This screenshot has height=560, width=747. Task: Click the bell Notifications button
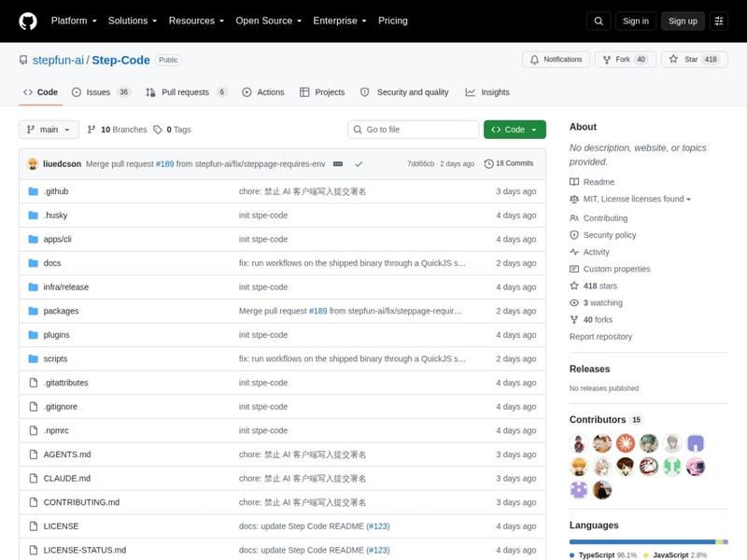point(556,60)
